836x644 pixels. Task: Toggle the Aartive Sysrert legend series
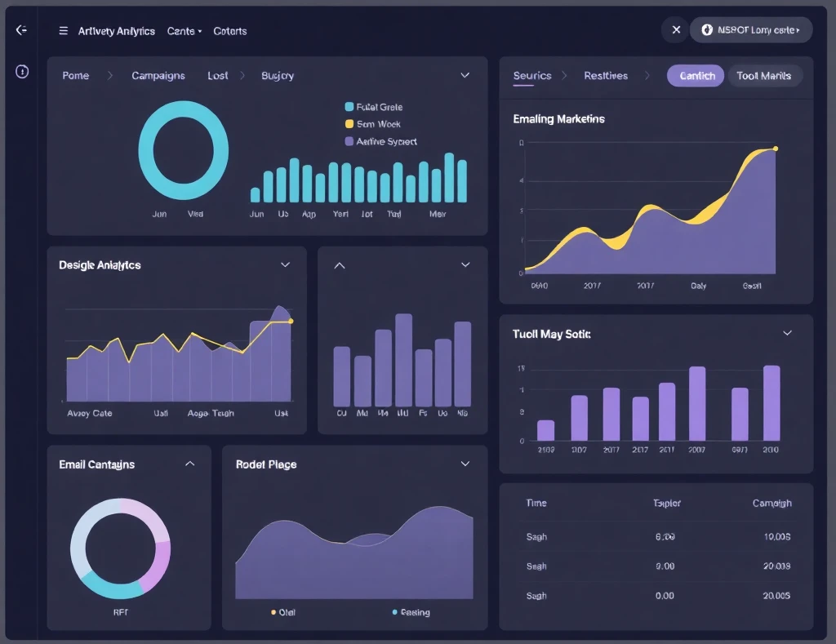tap(380, 141)
